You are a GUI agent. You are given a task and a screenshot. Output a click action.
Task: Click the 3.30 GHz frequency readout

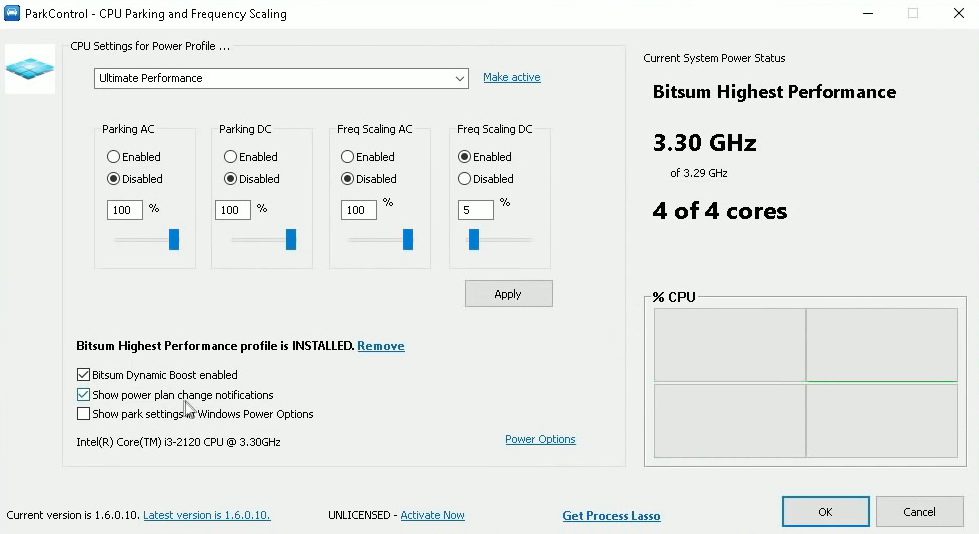[704, 143]
